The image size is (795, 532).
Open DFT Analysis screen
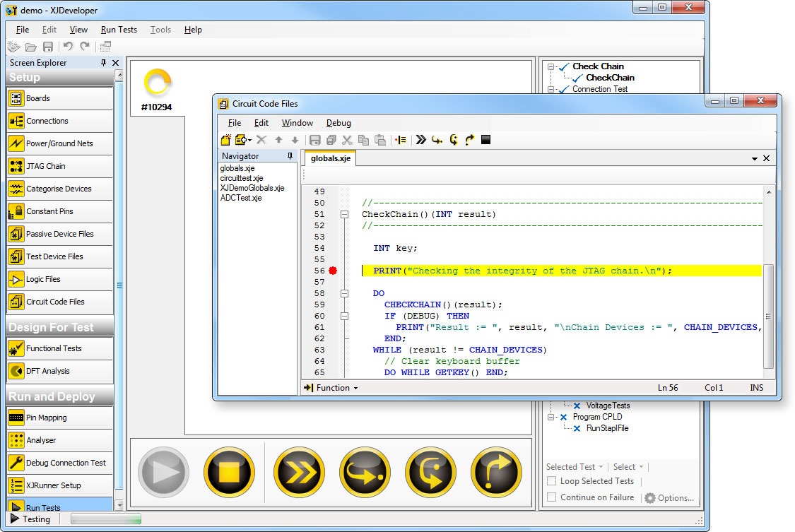[60, 372]
